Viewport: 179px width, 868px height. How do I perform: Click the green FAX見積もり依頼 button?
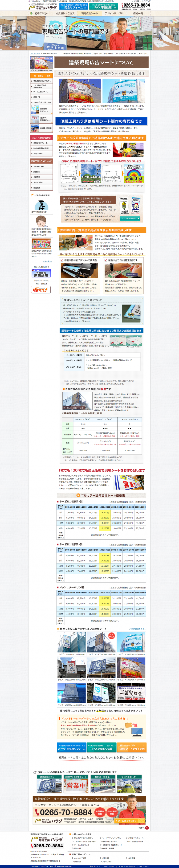[102, 748]
